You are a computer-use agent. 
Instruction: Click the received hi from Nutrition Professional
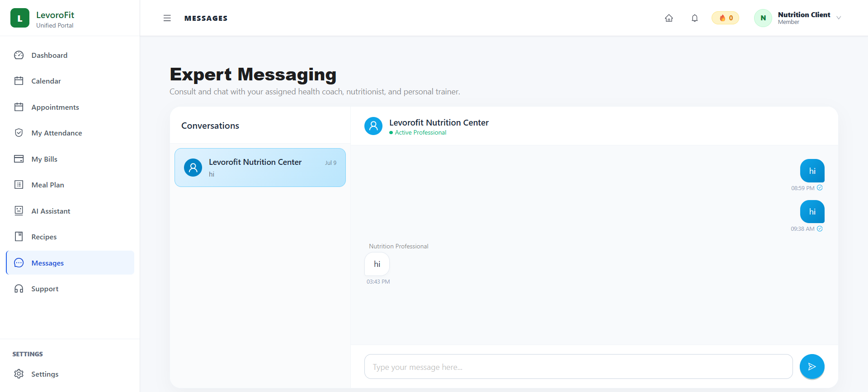377,264
